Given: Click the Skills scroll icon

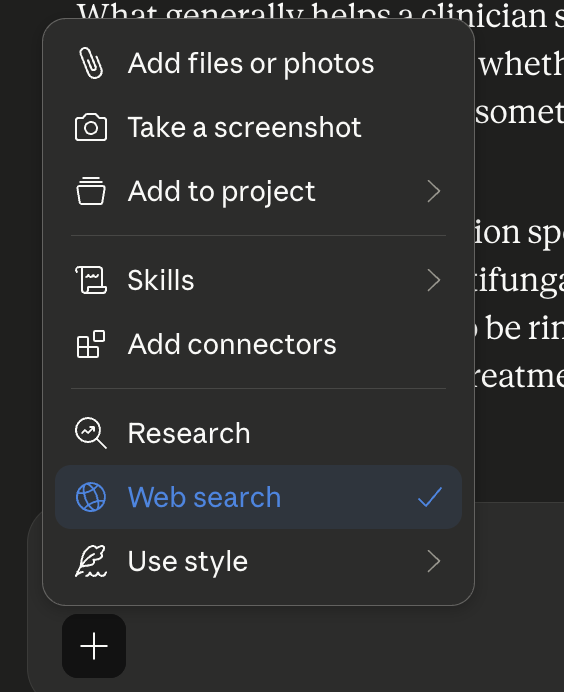Looking at the screenshot, I should 91,280.
